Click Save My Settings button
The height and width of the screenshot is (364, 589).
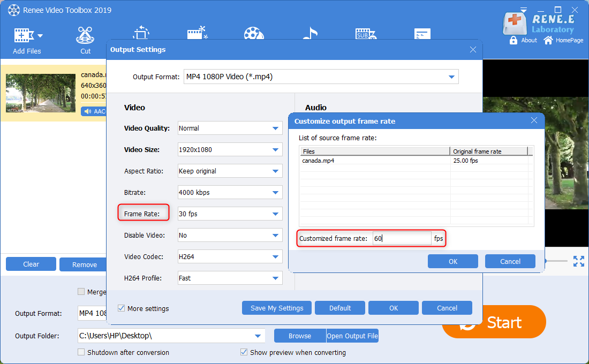[x=277, y=308]
